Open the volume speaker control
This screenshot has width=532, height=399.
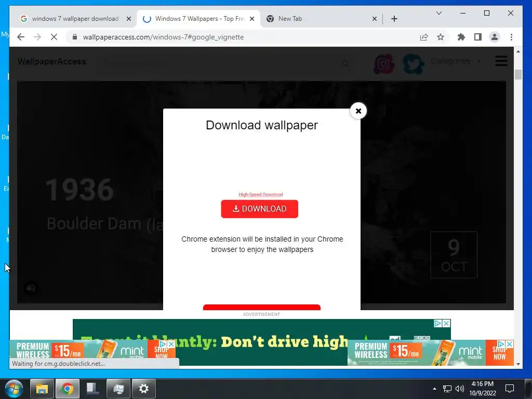[x=460, y=389]
